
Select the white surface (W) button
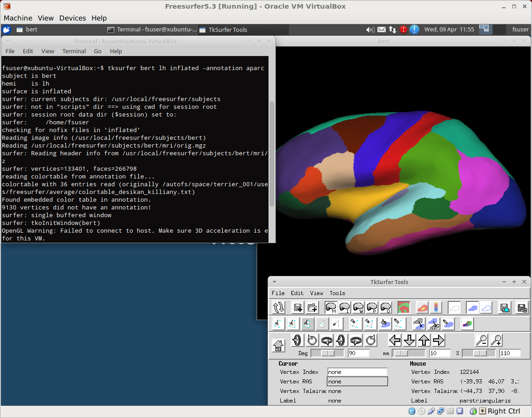pos(358,308)
